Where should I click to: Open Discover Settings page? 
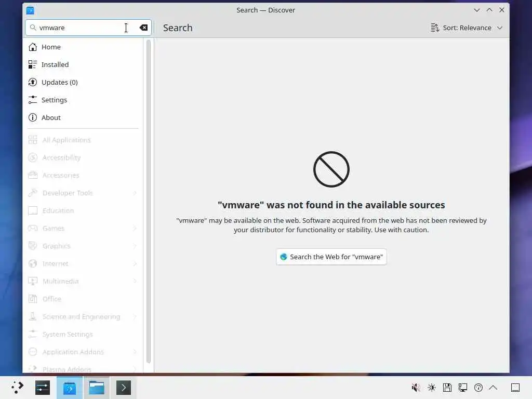[x=83, y=100]
